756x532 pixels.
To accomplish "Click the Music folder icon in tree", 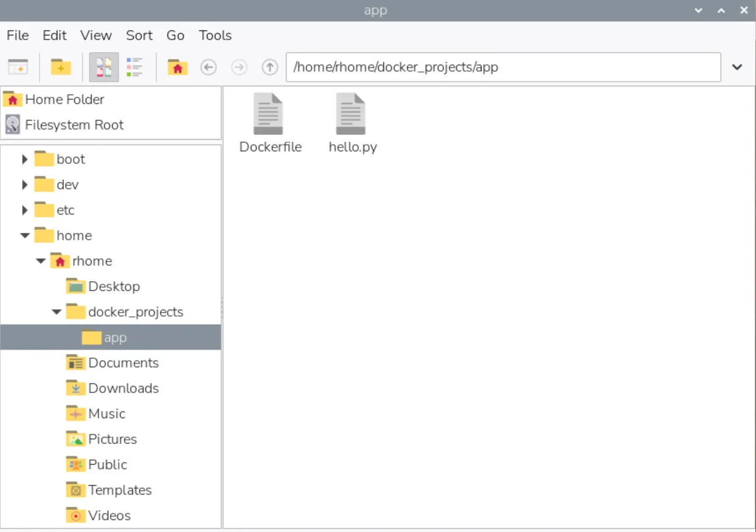I will (x=75, y=413).
